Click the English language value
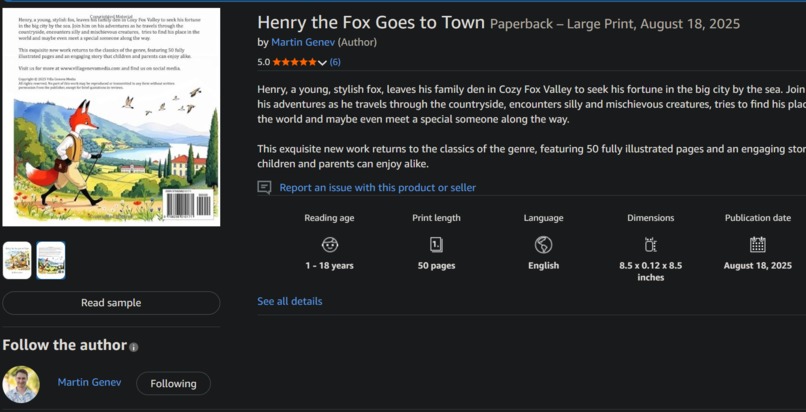Image resolution: width=806 pixels, height=412 pixels. (543, 266)
